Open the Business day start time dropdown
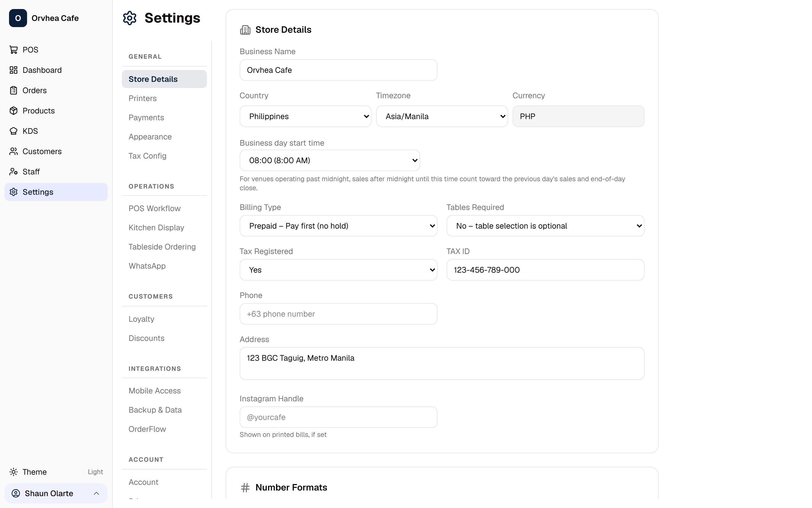 (x=330, y=160)
